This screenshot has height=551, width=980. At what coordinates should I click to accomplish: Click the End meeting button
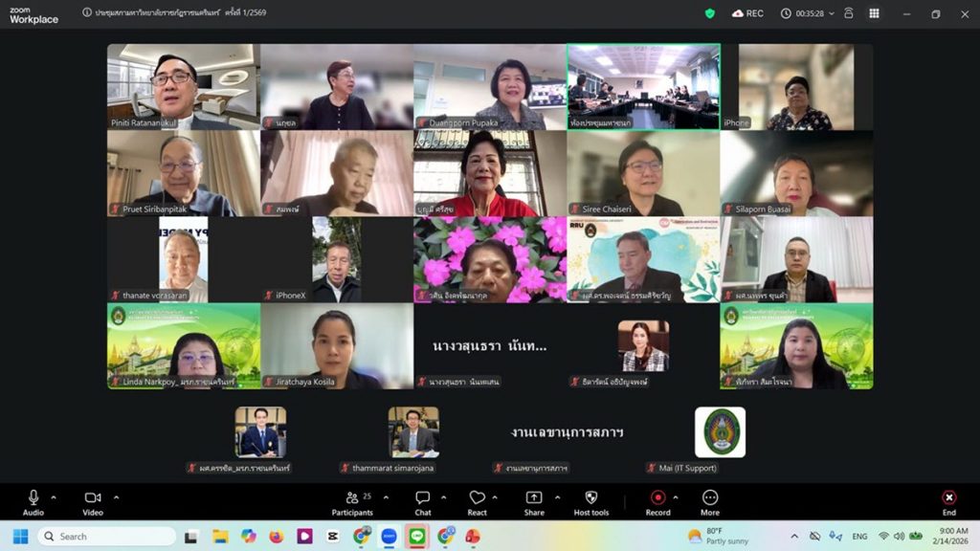[948, 500]
